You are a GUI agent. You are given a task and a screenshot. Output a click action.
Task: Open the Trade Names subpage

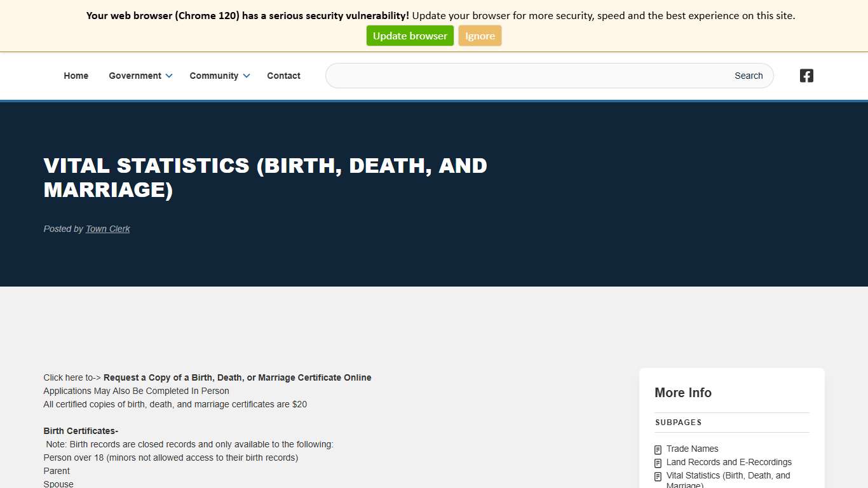pyautogui.click(x=692, y=449)
